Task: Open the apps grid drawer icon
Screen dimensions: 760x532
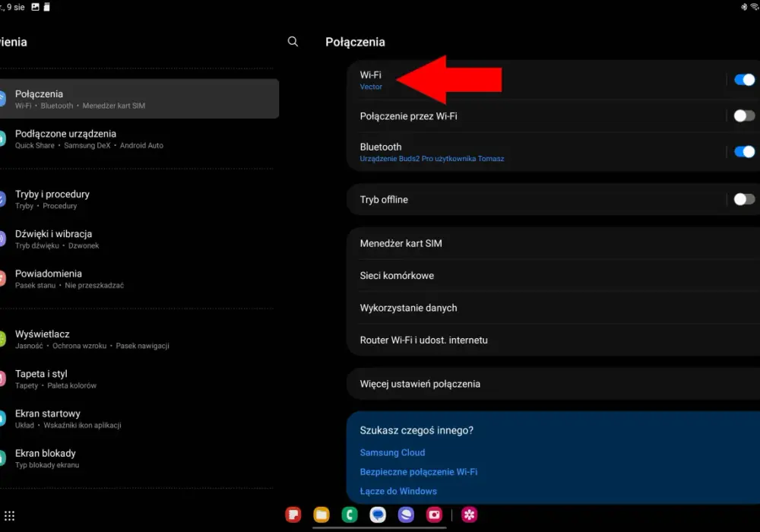Action: pyautogui.click(x=10, y=516)
